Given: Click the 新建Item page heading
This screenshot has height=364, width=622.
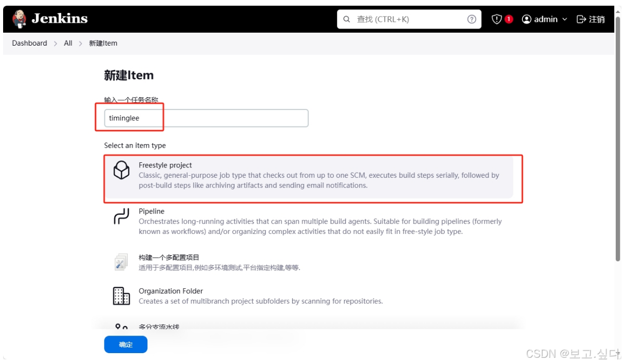Looking at the screenshot, I should pos(129,75).
